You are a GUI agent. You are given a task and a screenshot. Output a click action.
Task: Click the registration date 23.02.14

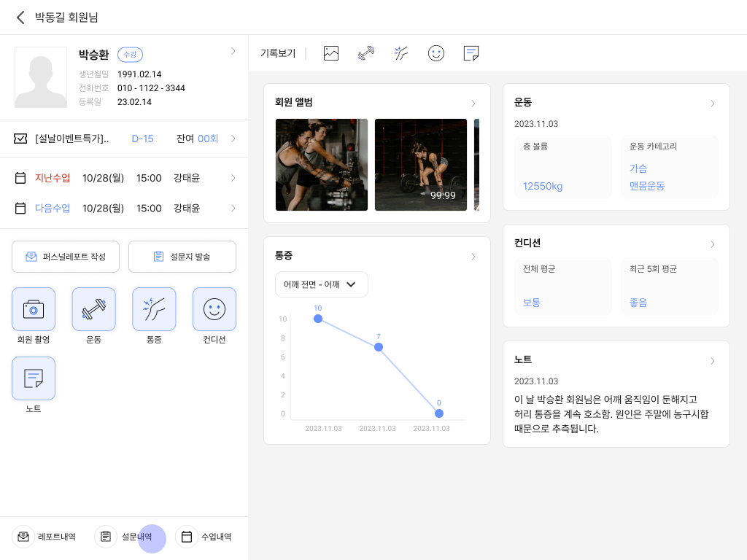[134, 102]
